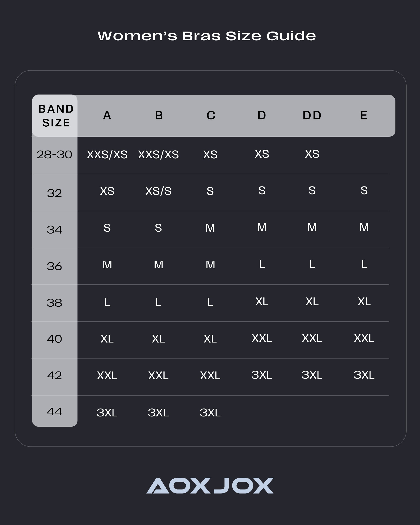Select the 40 band size row label

coord(55,339)
